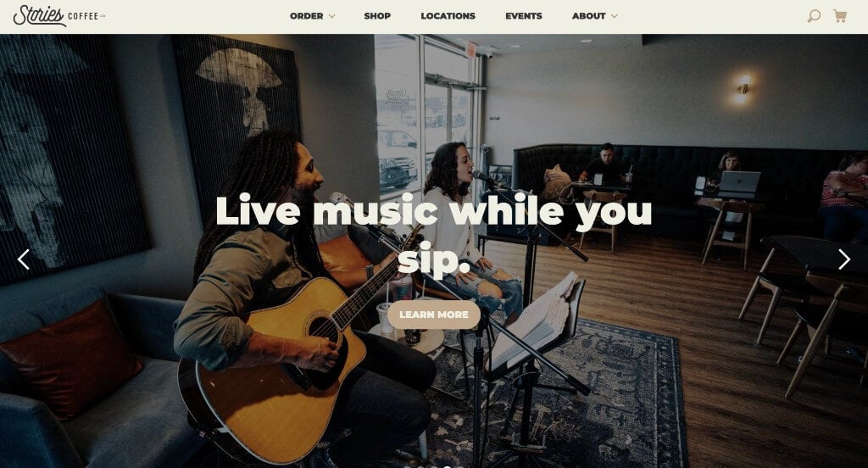Expand the ABOUT menu chevron

coord(614,16)
